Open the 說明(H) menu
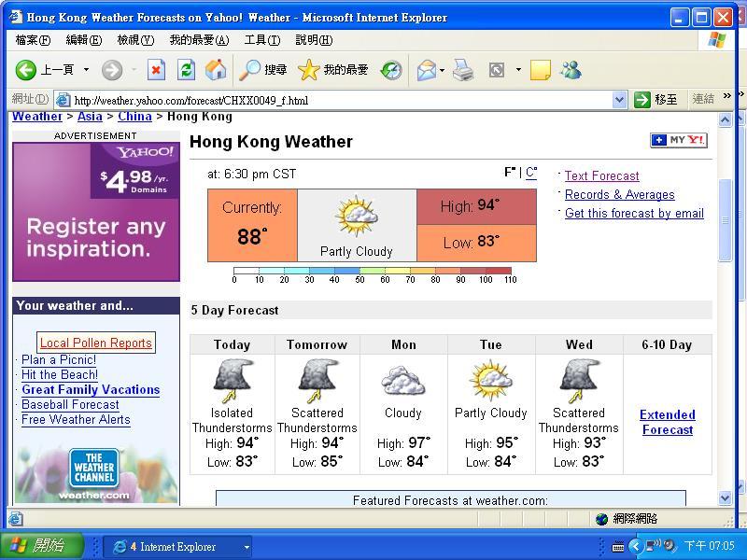 [x=314, y=40]
